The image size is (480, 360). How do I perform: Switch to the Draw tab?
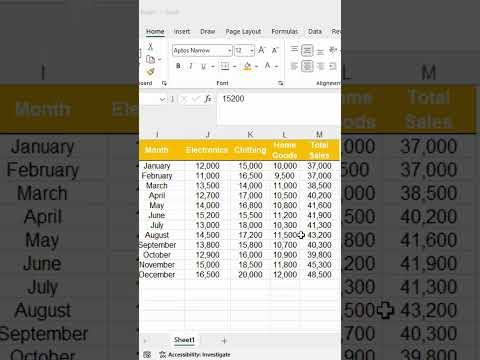click(x=207, y=31)
